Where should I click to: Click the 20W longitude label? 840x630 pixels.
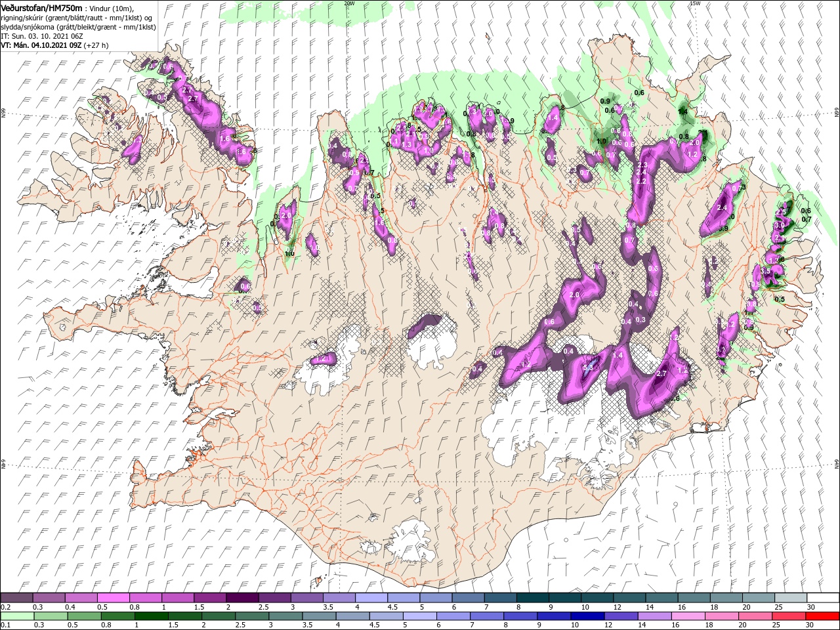(x=349, y=3)
